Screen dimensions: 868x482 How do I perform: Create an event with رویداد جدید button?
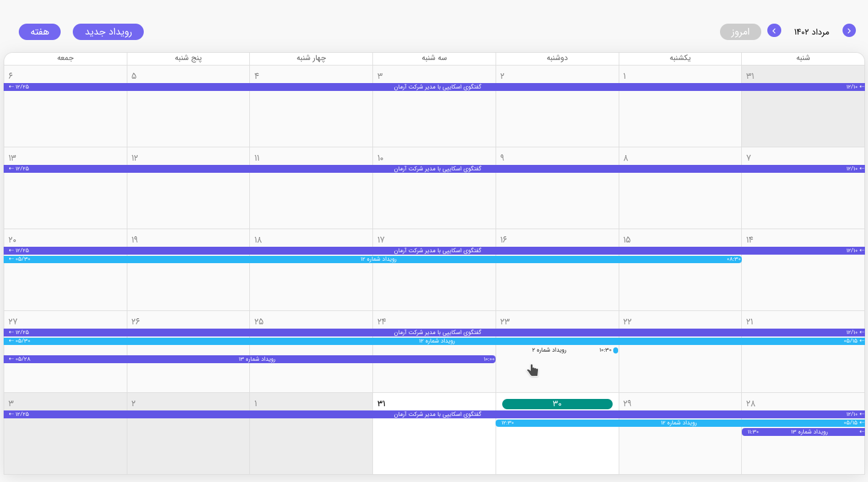(x=108, y=32)
